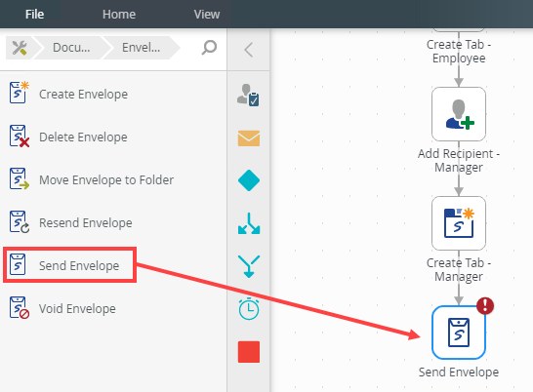Select the Create Tab - Manager step
533x392 pixels.
[459, 223]
